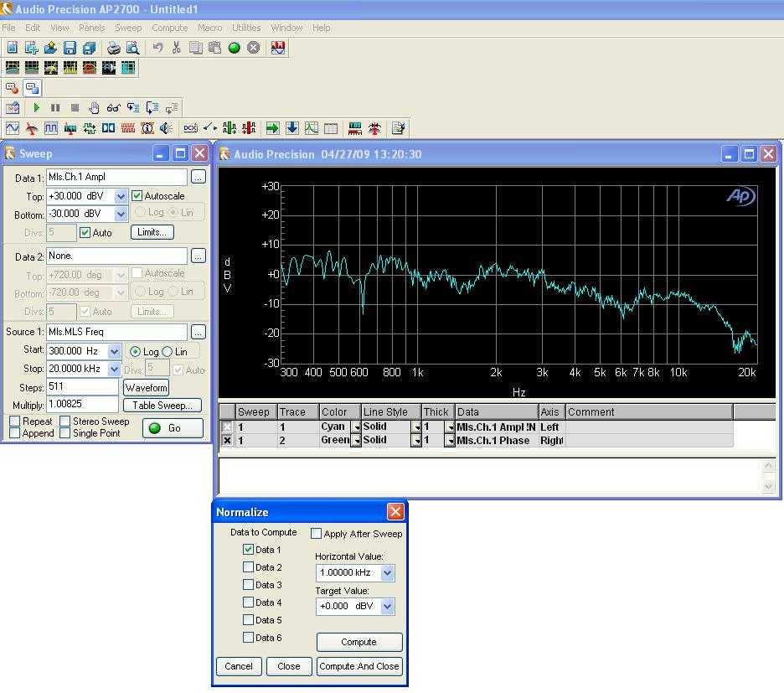Image resolution: width=784 pixels, height=693 pixels.
Task: Open the Horizontal Value dropdown
Action: [388, 573]
